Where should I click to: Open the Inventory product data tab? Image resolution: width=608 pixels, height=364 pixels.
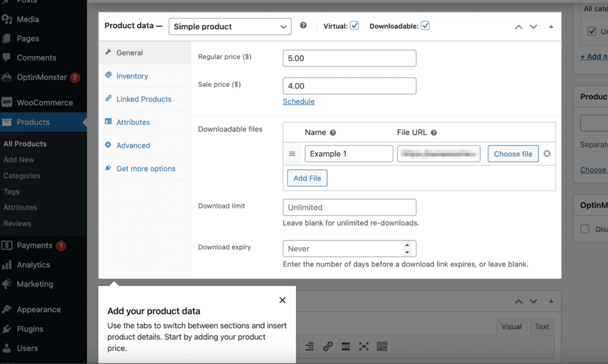(x=132, y=76)
